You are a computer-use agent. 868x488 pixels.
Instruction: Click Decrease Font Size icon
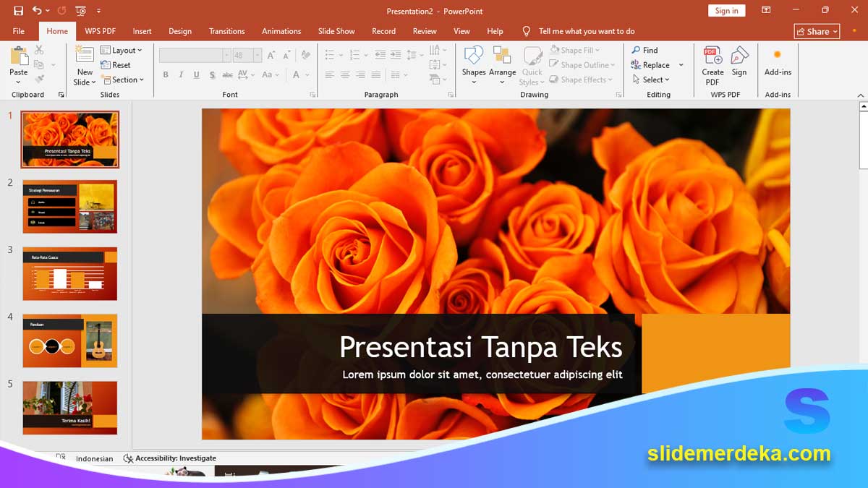tap(286, 55)
